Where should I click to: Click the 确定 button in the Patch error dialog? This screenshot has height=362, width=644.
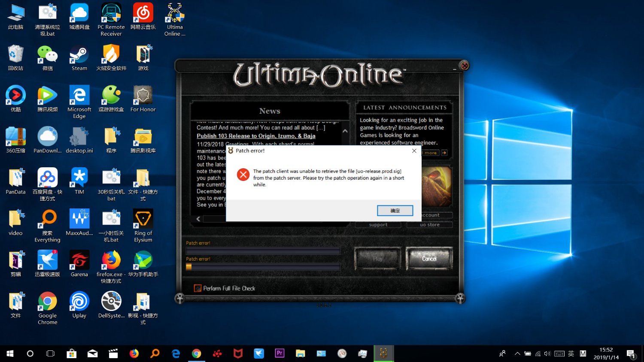[395, 211]
